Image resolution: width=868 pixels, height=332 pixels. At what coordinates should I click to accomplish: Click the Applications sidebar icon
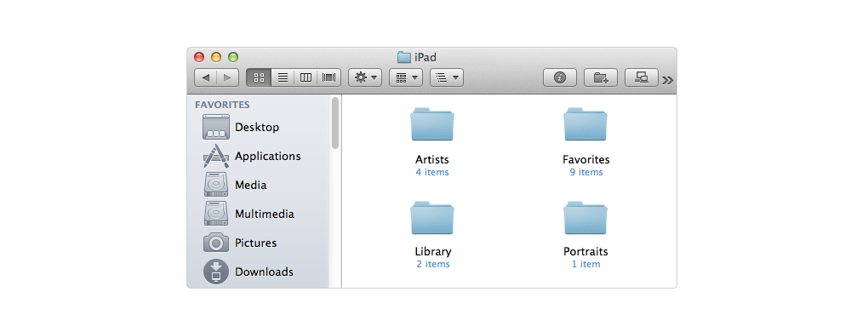pos(216,156)
